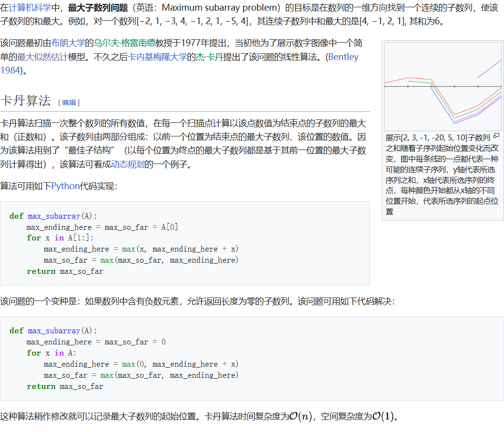Click the image enlarge icon beside the caption
504x432 pixels.
pos(497,136)
